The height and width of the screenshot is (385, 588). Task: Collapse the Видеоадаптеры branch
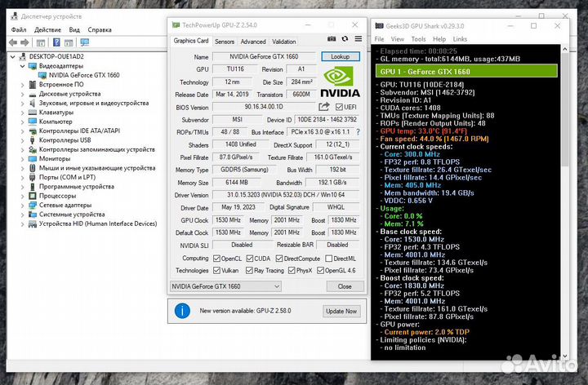23,66
